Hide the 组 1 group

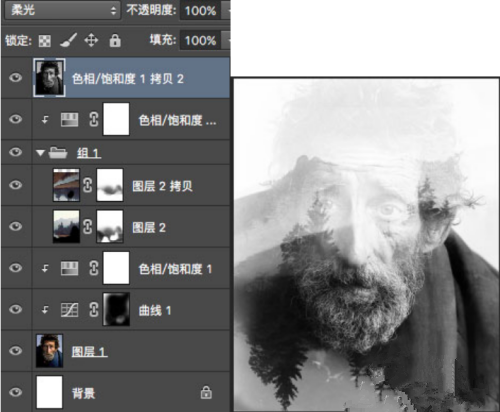tap(16, 152)
